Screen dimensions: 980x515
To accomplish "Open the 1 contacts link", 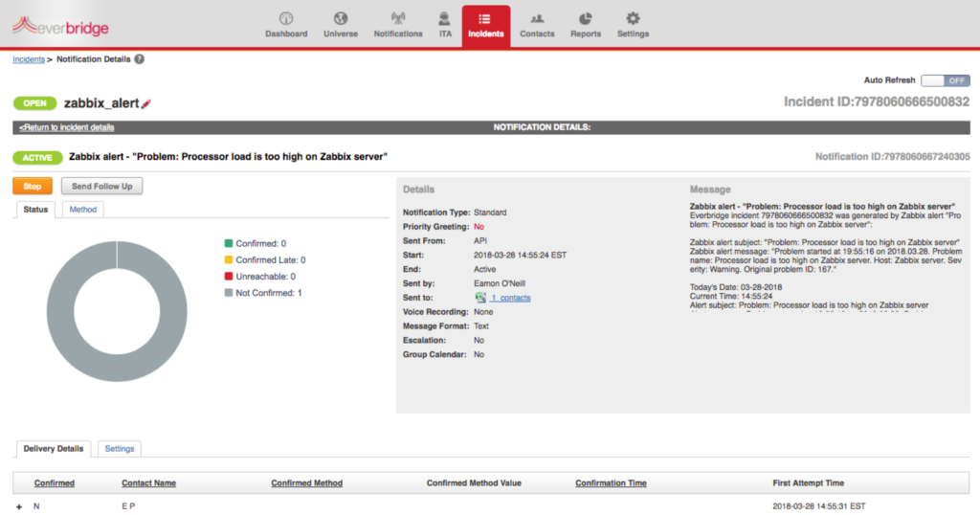I will coord(510,298).
